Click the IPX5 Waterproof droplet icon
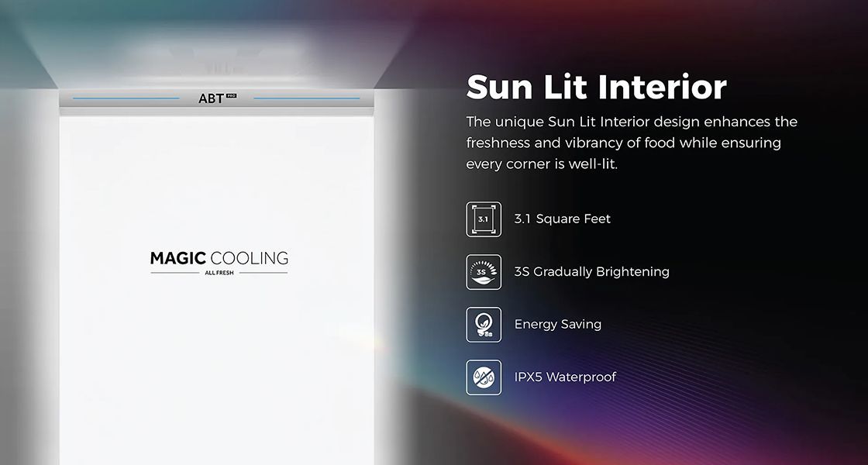 pos(484,377)
